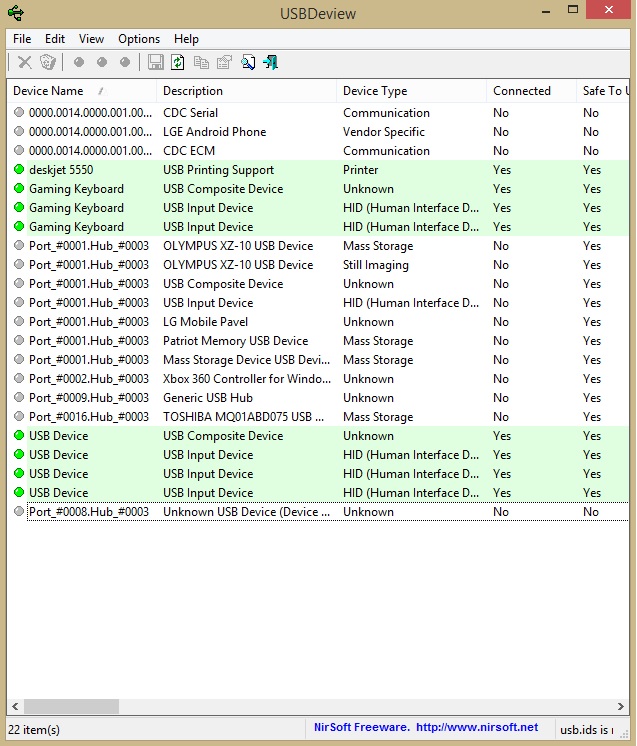Open the Options menu
Screen dimensions: 637x746
139,39
